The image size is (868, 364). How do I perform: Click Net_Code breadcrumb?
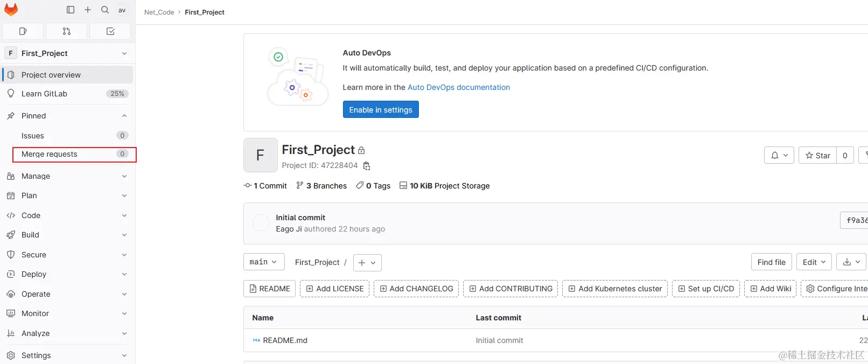(159, 12)
